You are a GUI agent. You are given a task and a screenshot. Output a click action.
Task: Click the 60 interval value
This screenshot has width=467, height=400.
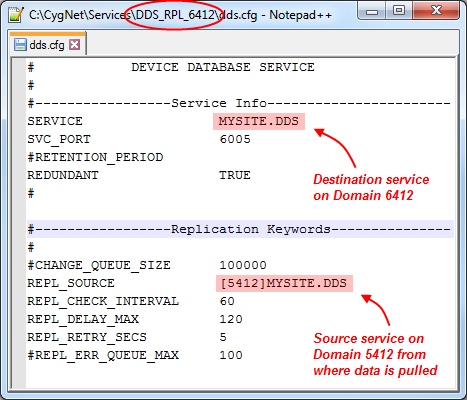pos(227,301)
